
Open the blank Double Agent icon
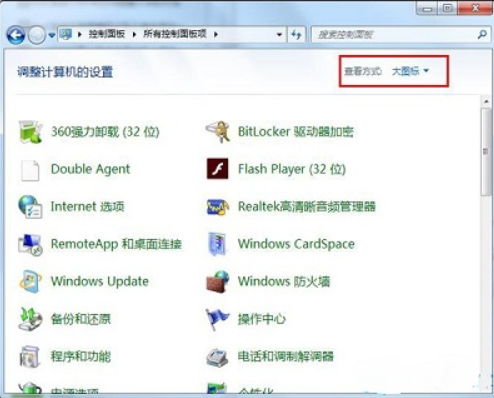pos(30,170)
